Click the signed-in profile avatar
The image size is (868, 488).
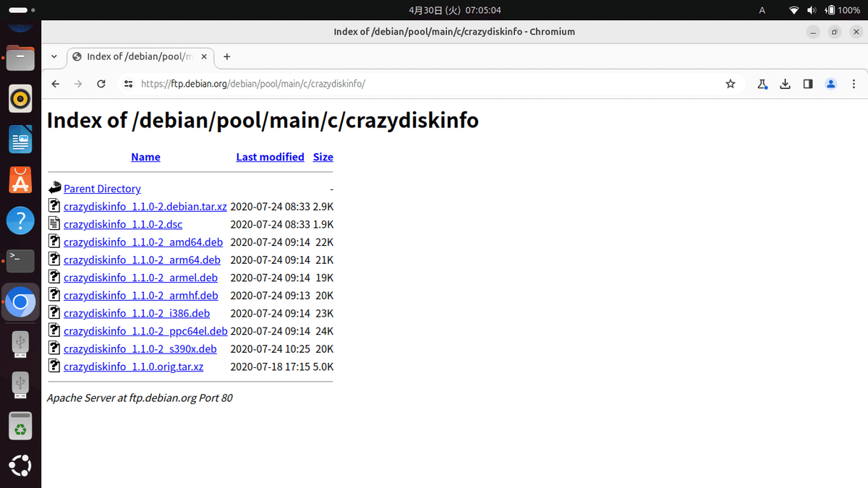pos(830,84)
